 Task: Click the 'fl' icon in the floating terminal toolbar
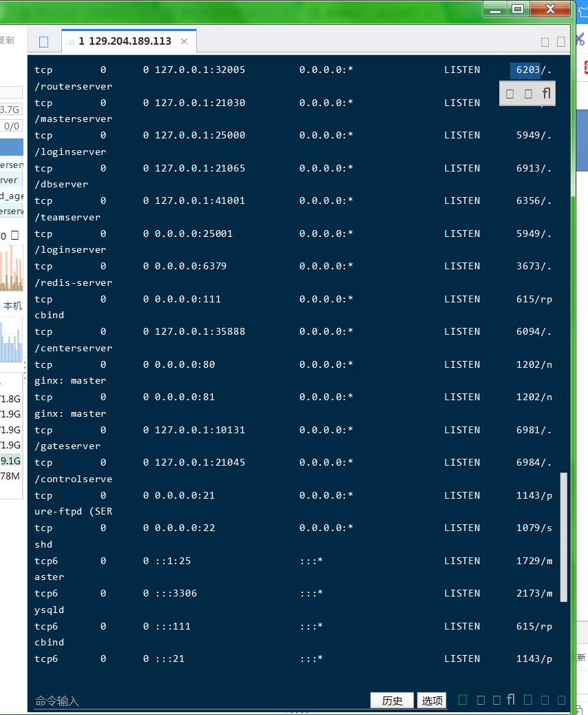[547, 93]
